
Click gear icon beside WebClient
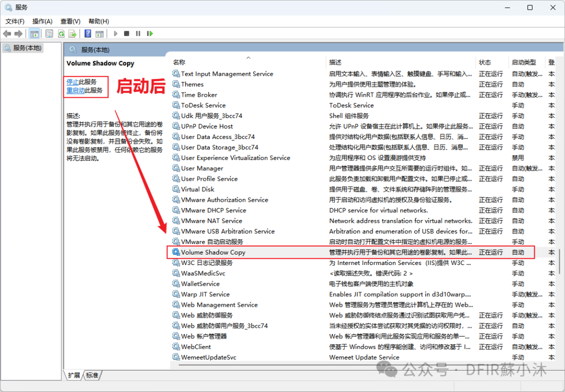click(176, 347)
